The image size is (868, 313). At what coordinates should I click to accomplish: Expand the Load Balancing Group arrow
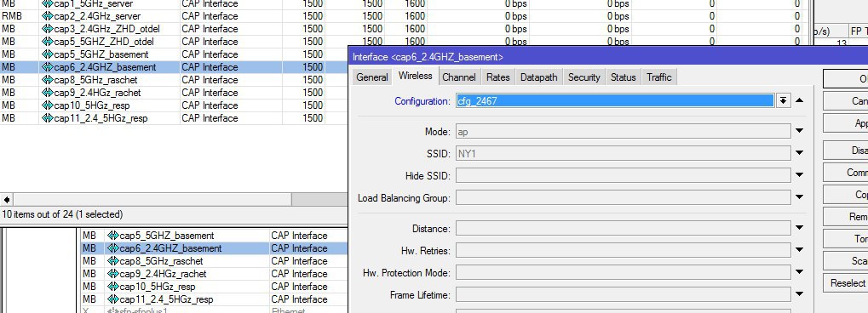click(x=799, y=197)
